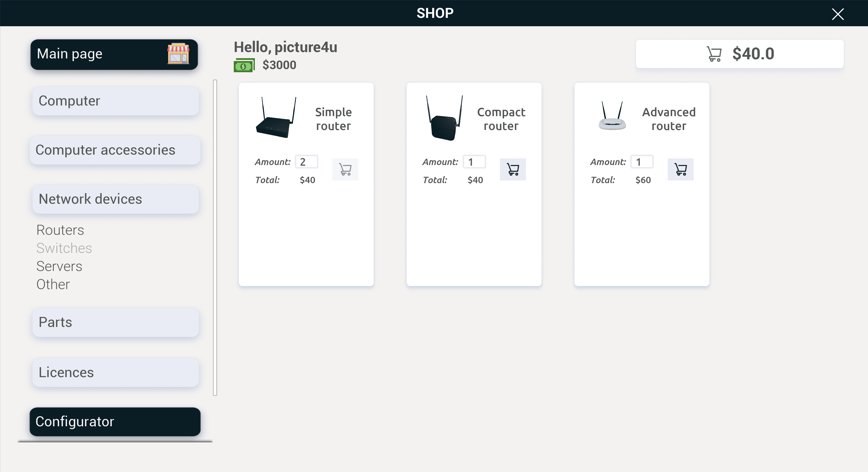This screenshot has width=868, height=472.
Task: Open the Configurator
Action: click(x=115, y=422)
